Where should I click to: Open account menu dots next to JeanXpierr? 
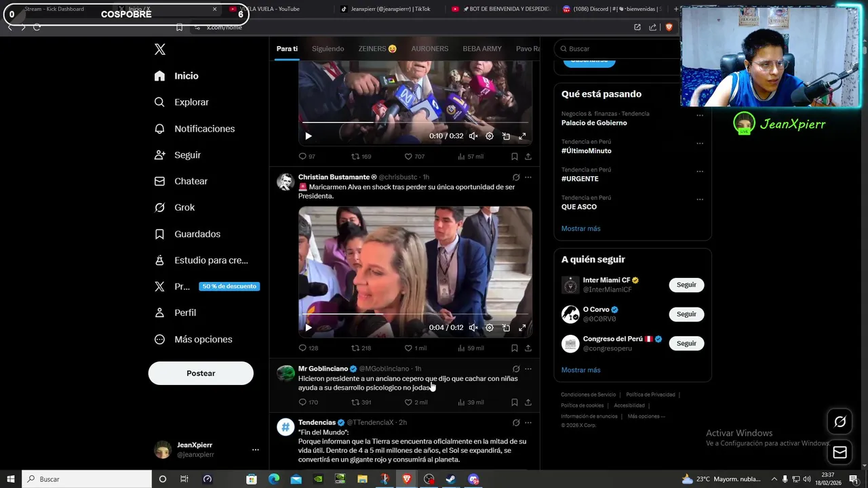click(256, 449)
